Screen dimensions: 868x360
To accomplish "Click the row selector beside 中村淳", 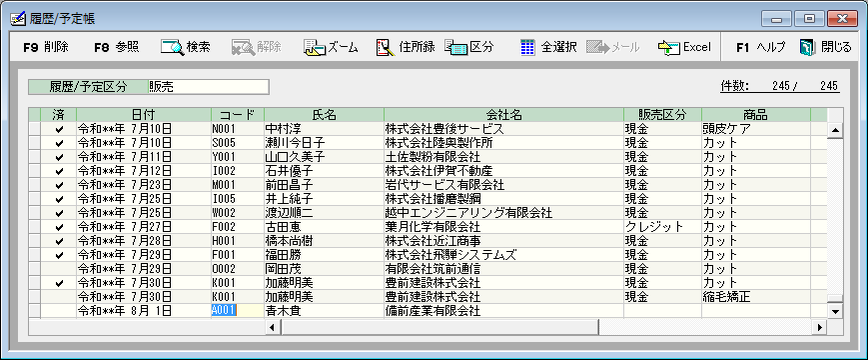I will point(34,129).
